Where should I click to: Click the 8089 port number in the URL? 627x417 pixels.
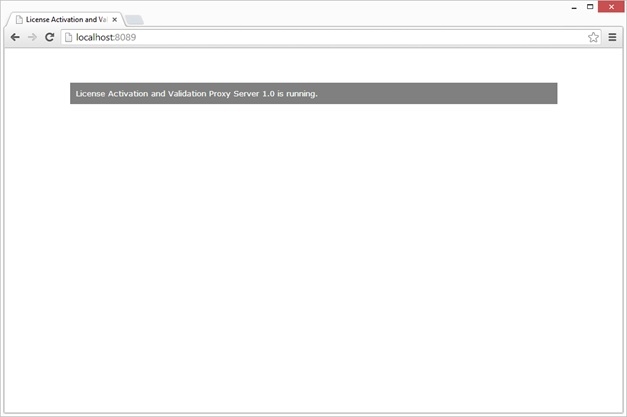click(x=124, y=37)
